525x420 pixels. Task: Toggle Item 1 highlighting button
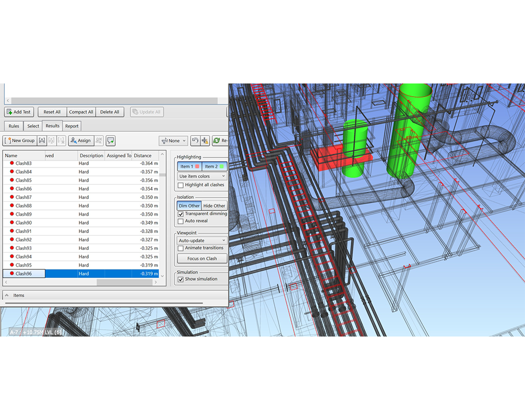coord(190,166)
